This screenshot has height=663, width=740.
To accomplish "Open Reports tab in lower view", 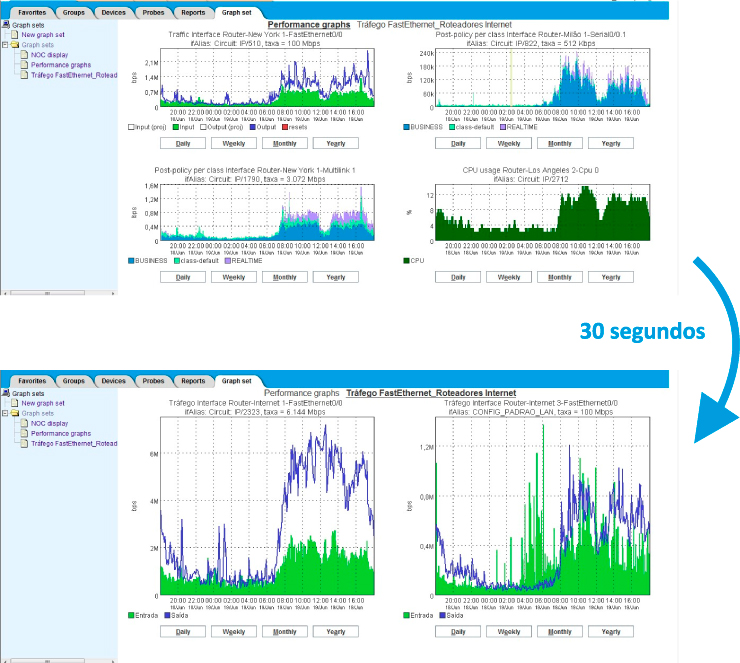I will coord(193,381).
